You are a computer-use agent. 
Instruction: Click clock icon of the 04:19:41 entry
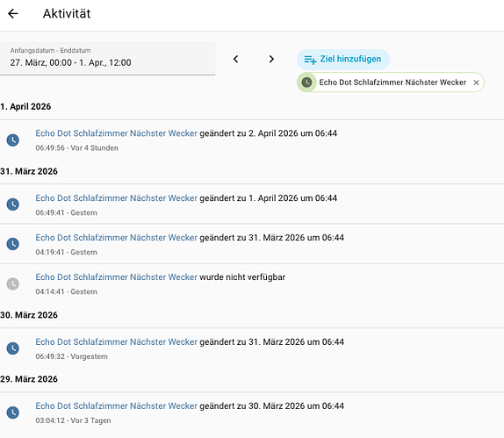click(x=13, y=244)
